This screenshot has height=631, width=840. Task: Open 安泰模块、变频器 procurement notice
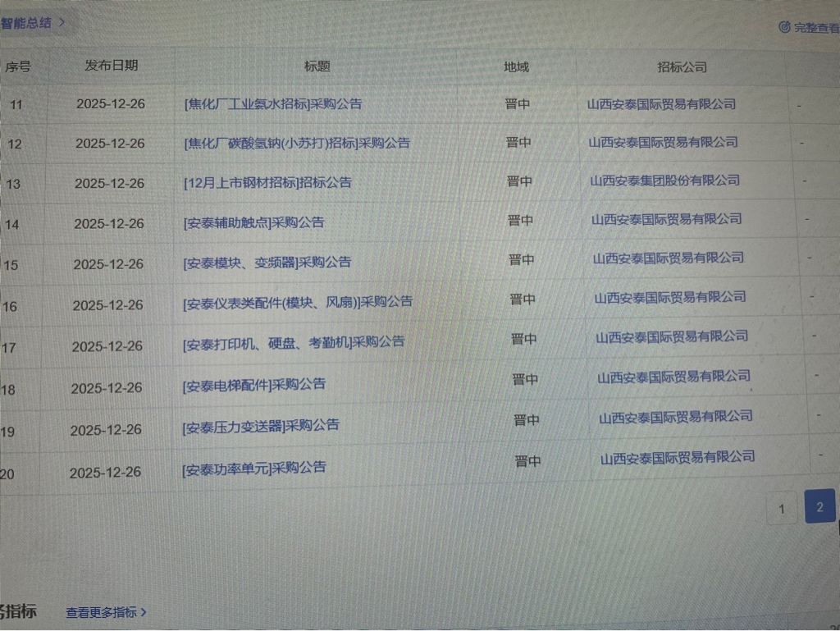point(267,263)
